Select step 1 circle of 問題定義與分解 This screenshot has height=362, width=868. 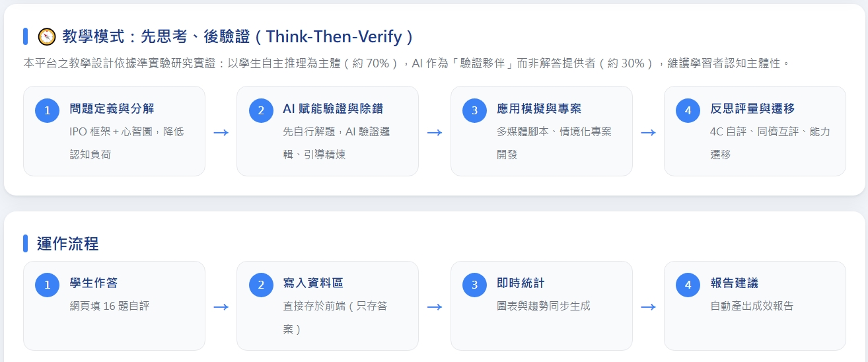point(48,110)
